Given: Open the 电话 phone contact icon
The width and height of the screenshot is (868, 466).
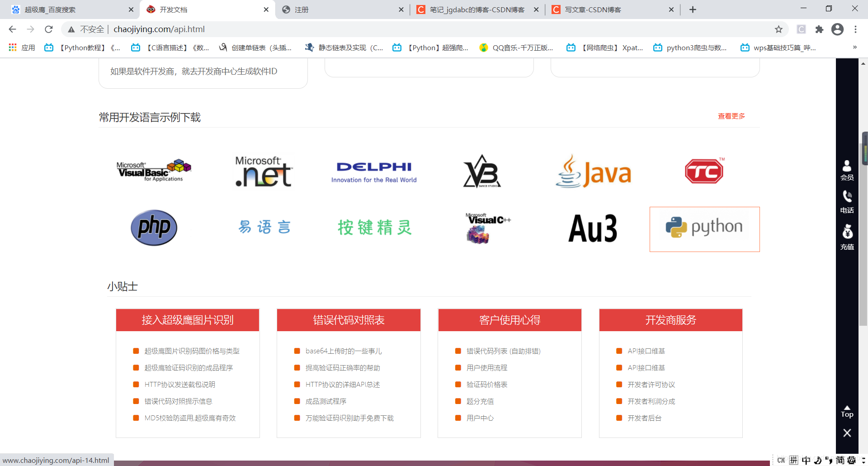Looking at the screenshot, I should [x=847, y=200].
